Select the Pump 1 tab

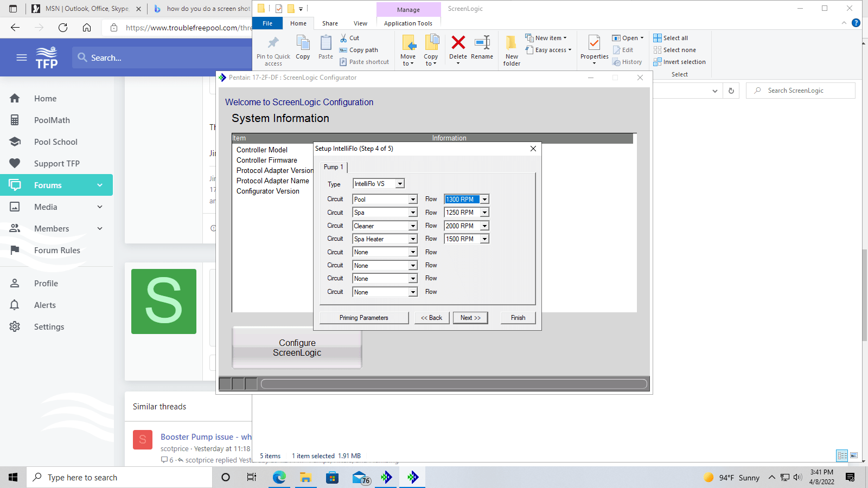click(x=334, y=167)
